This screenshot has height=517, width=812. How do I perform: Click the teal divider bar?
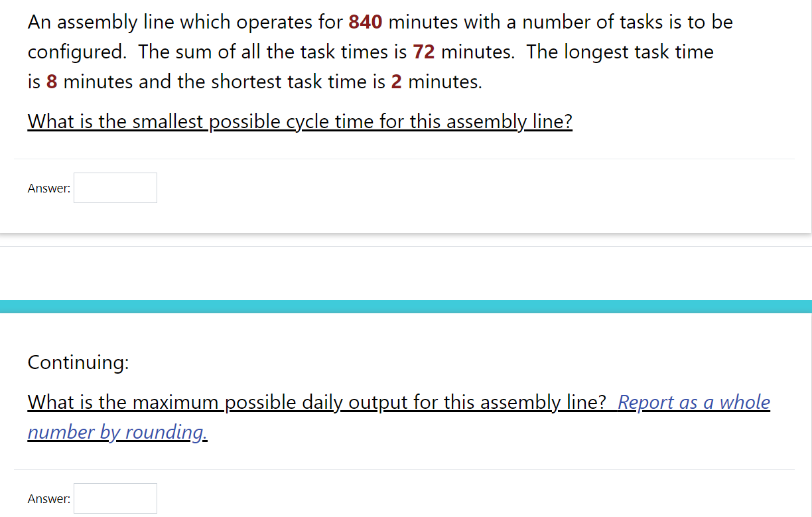point(406,306)
